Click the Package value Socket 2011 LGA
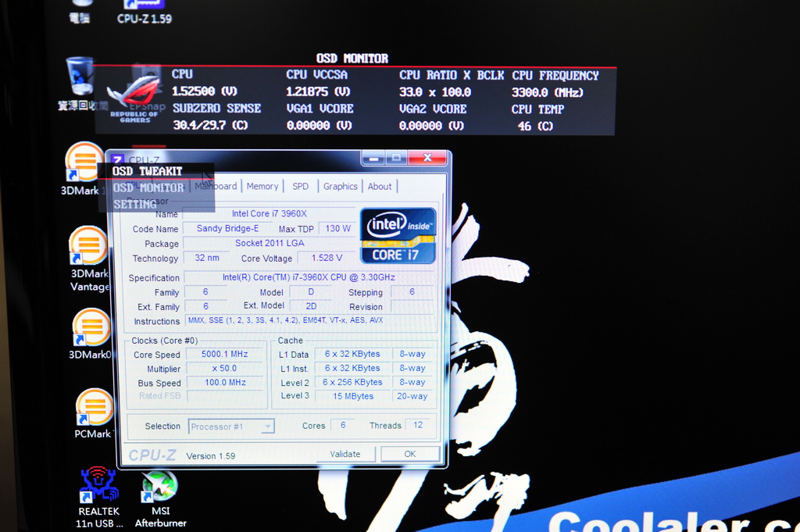Screen dimensions: 800x532 pos(270,243)
